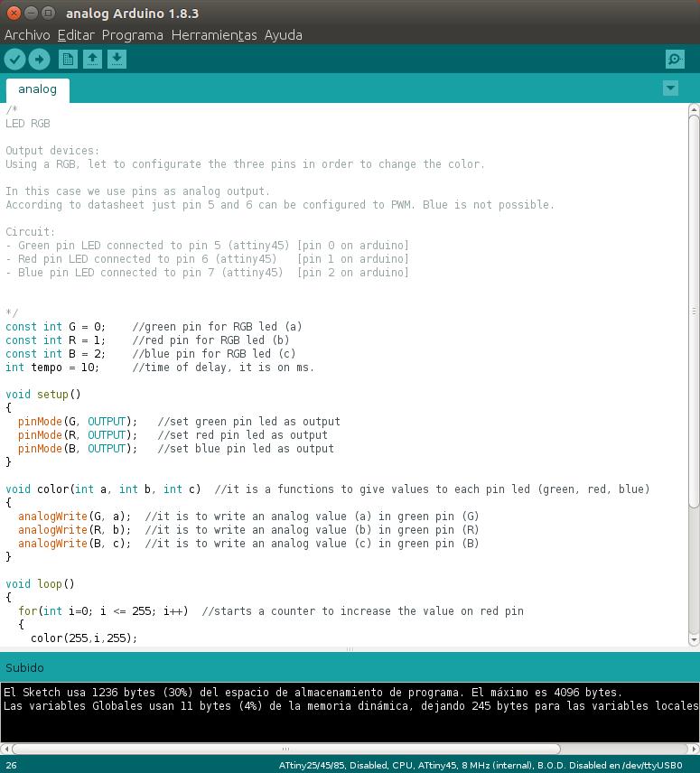Open the Herramientas menu
Viewport: 700px width, 773px height.
tap(214, 35)
